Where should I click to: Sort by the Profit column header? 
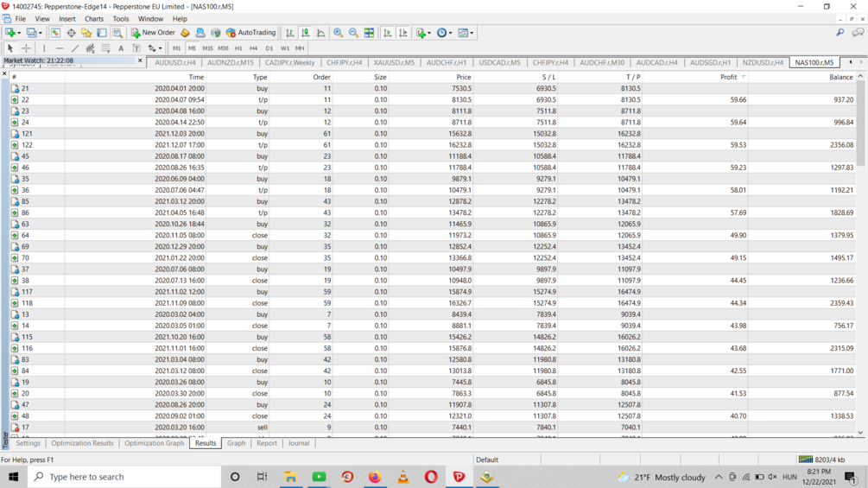coord(728,77)
